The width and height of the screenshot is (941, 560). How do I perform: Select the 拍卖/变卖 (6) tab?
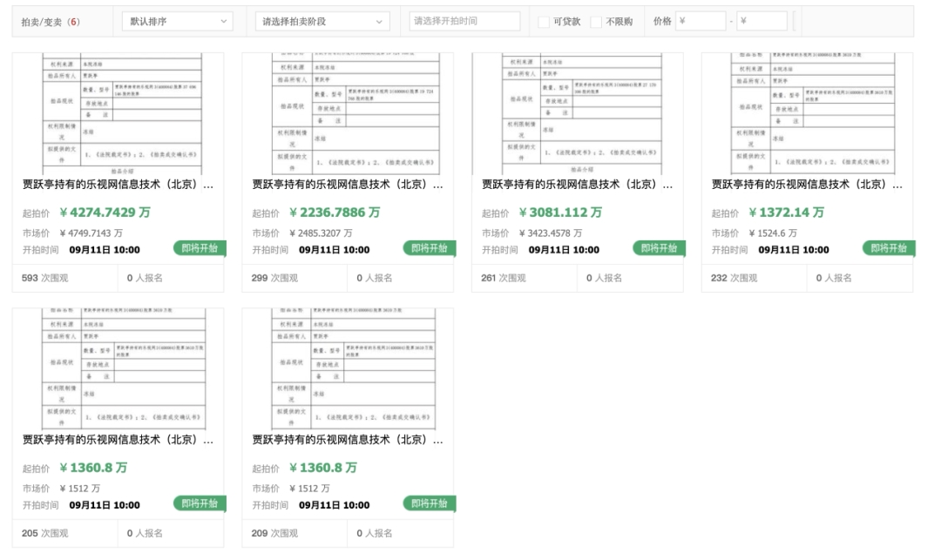[x=50, y=22]
